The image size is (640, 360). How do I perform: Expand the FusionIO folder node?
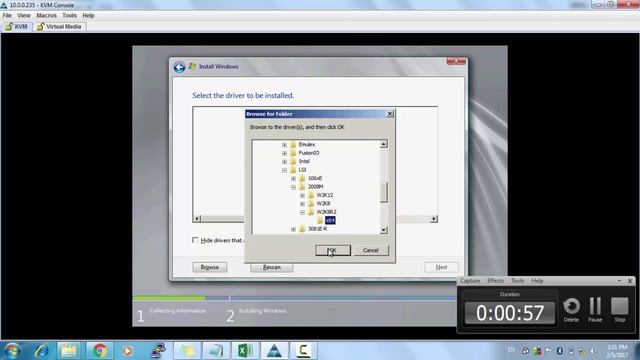[284, 153]
